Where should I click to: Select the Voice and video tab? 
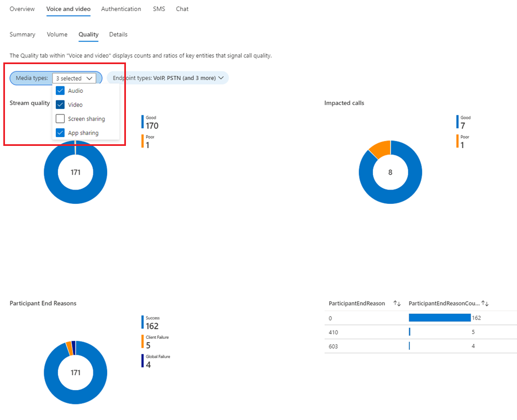coord(68,9)
